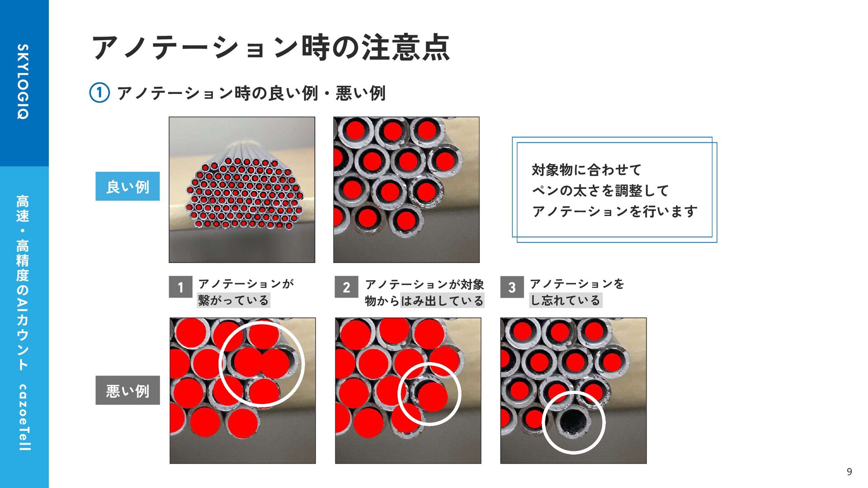Open the good example close-up pipe image

406,190
